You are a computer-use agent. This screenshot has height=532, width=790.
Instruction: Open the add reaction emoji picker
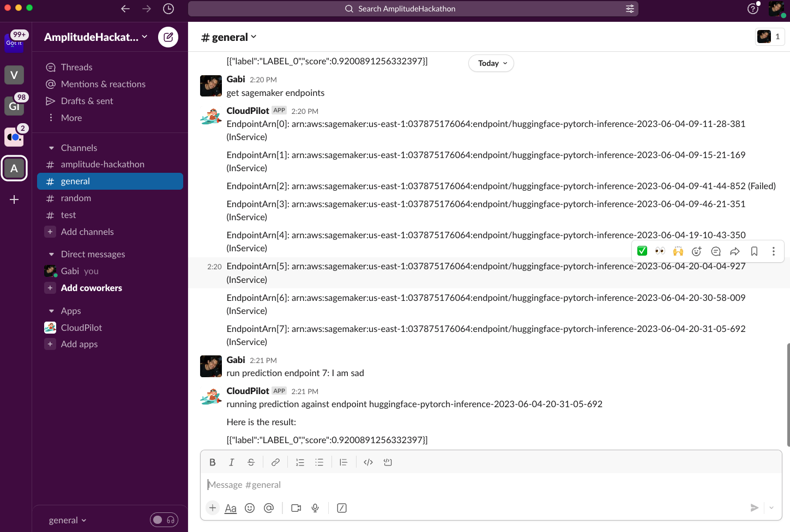coord(697,251)
